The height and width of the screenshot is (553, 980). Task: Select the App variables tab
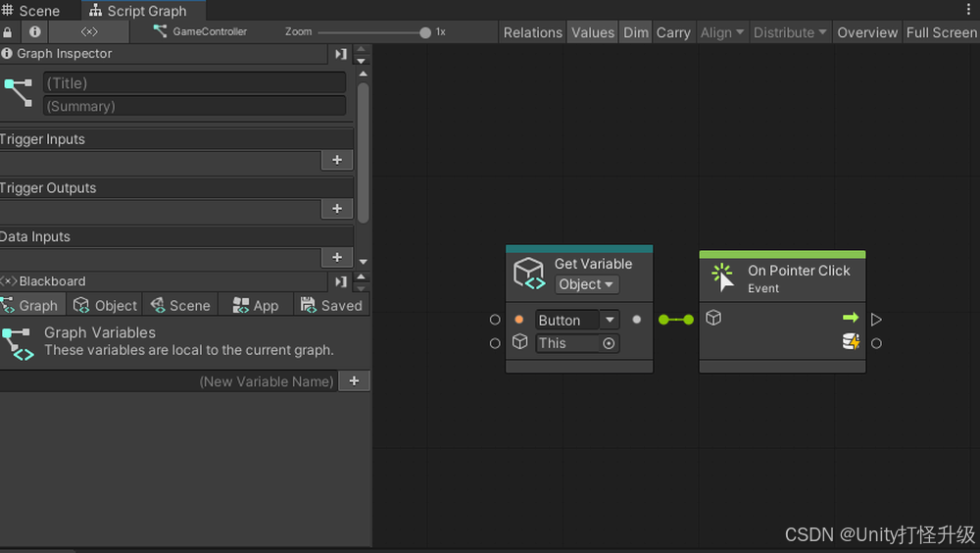[255, 305]
